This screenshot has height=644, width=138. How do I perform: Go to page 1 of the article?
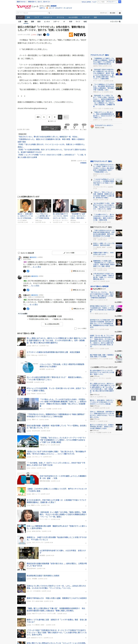(44, 117)
